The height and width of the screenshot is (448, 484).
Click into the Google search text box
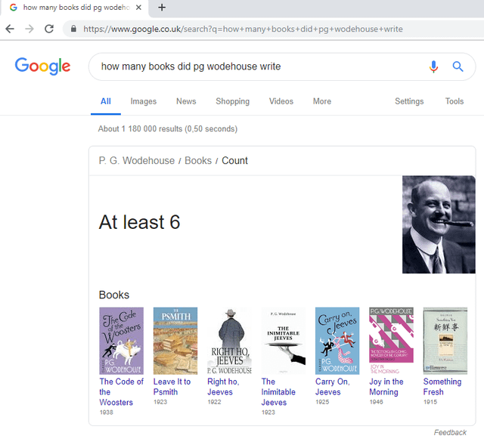tap(257, 66)
